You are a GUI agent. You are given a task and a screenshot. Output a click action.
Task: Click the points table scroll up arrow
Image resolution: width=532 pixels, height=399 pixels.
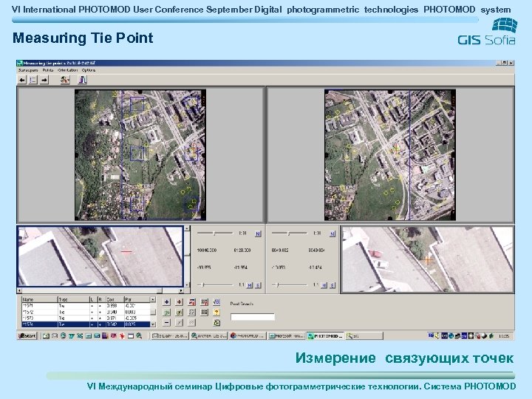pos(153,299)
